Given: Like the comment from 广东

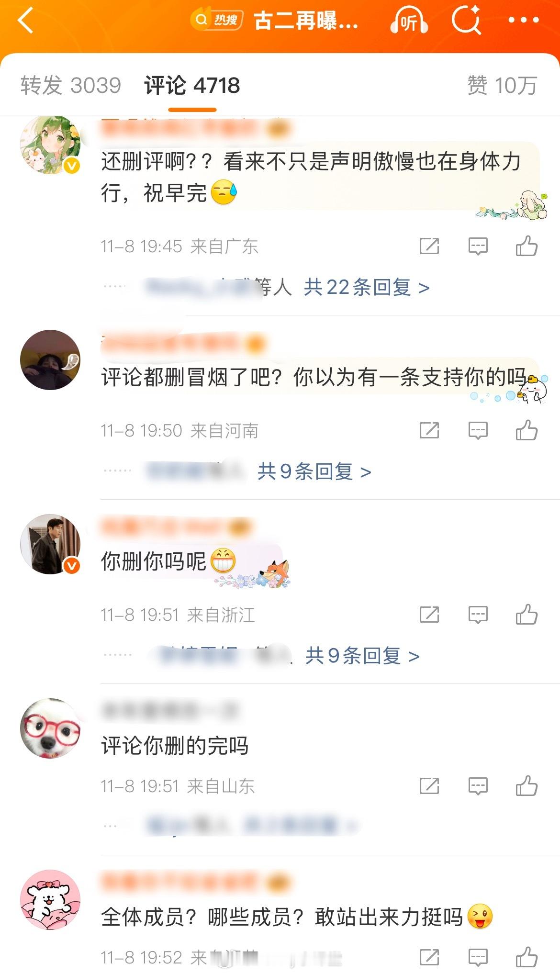Looking at the screenshot, I should (526, 246).
